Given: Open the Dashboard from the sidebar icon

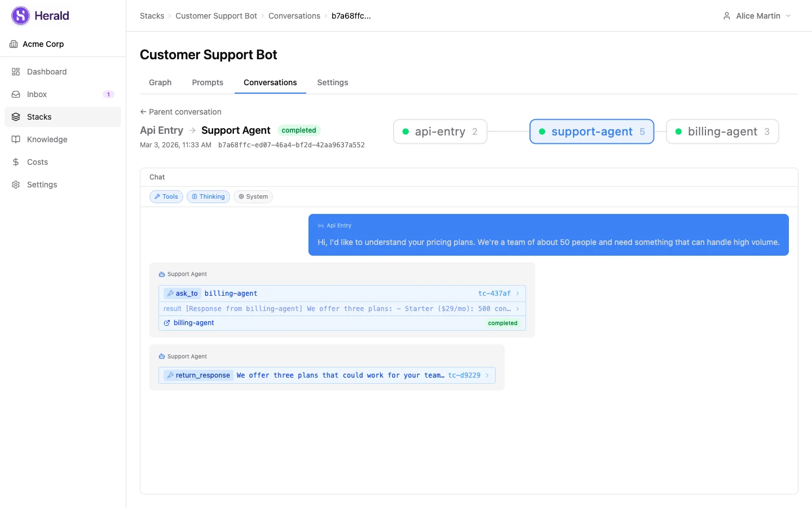Looking at the screenshot, I should coord(16,72).
